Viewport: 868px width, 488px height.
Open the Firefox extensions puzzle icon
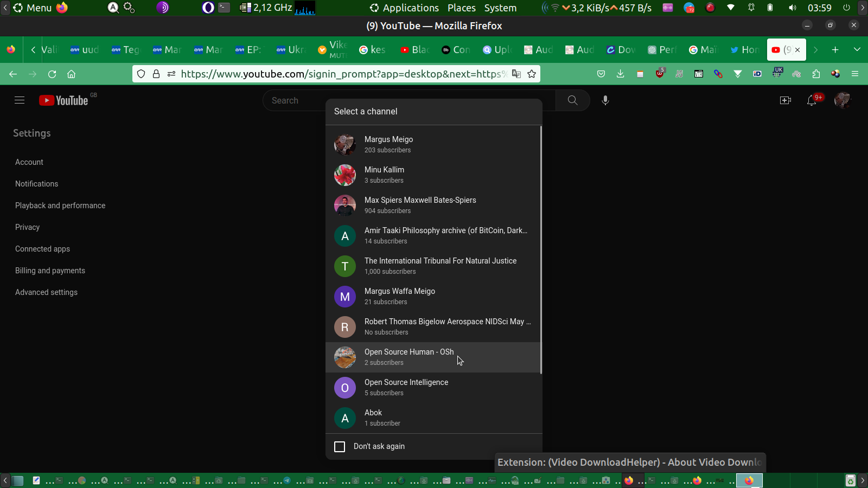[x=816, y=74]
